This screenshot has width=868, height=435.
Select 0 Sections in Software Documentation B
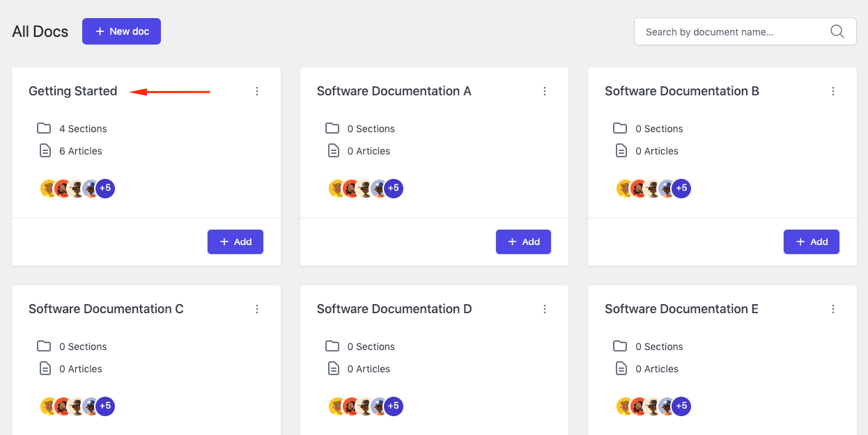tap(659, 129)
